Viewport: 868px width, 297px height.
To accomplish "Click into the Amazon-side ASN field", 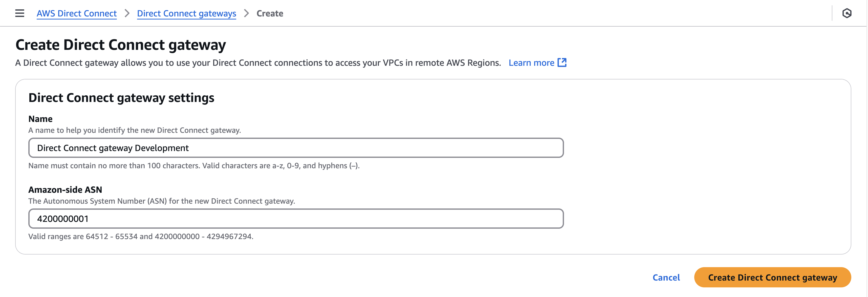I will [296, 219].
